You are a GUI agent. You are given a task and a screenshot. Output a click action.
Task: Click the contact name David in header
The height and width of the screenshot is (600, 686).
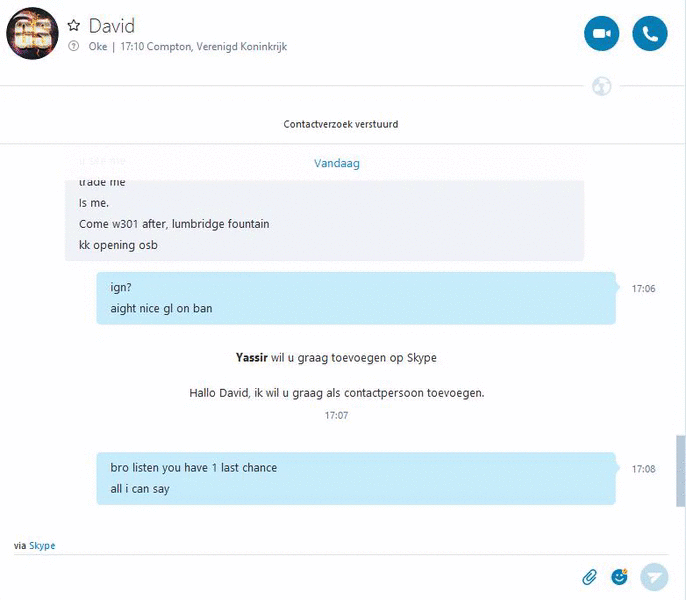tap(112, 26)
